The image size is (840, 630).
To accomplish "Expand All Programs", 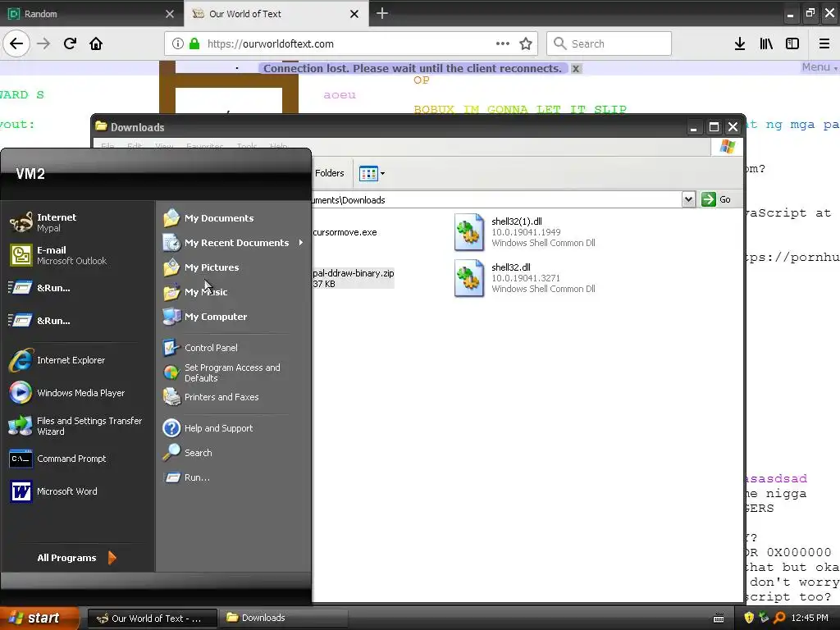I will click(x=76, y=558).
